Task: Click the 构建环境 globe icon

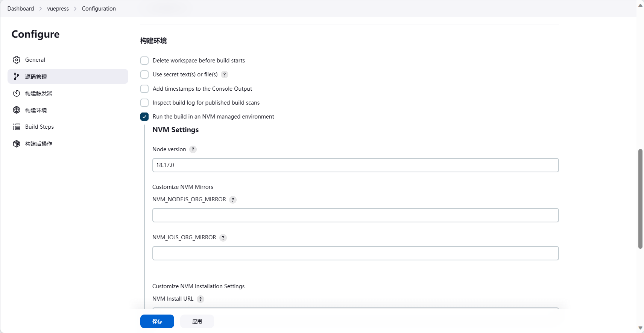Action: (17, 110)
